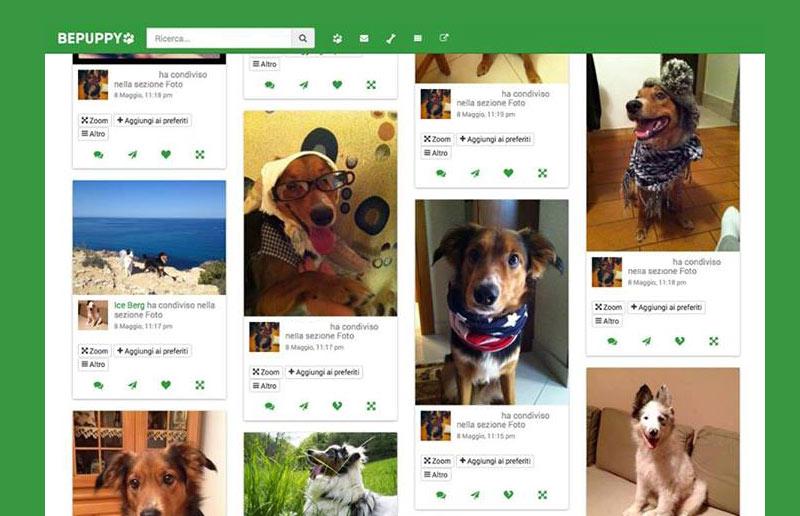Expand the 11:19 pm post arrows icon
Screen dimensions: 800x516
point(542,174)
